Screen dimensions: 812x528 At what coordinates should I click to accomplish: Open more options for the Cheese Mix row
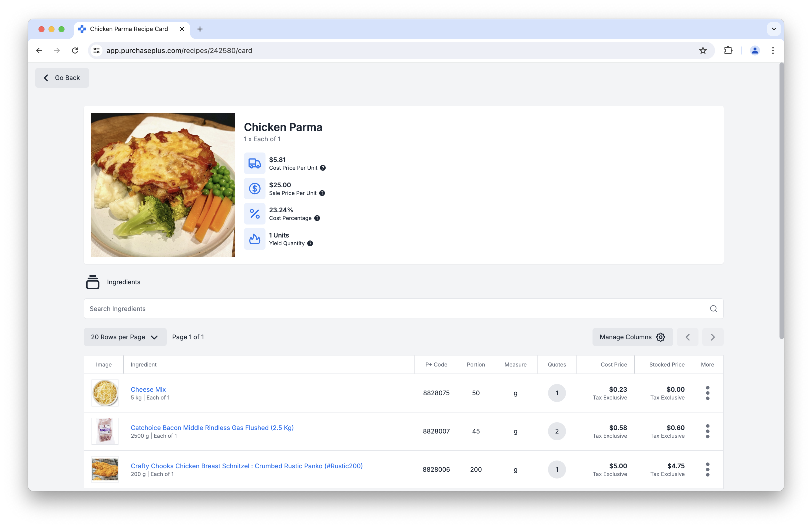pyautogui.click(x=708, y=393)
